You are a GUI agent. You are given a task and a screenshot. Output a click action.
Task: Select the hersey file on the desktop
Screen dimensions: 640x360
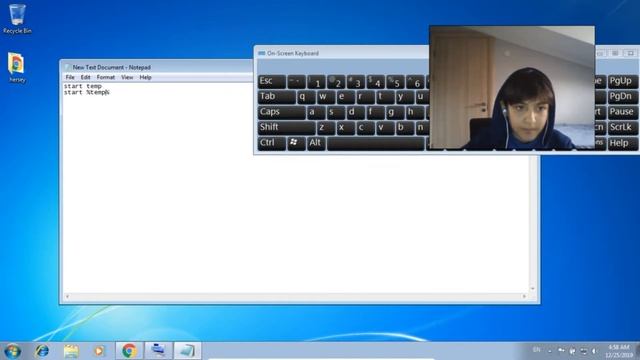tap(16, 67)
